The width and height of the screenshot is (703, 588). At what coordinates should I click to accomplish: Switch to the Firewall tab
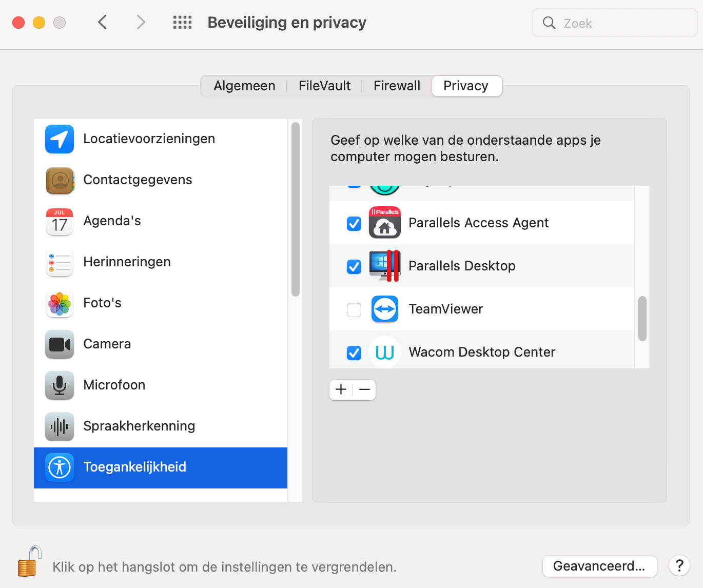tap(397, 86)
